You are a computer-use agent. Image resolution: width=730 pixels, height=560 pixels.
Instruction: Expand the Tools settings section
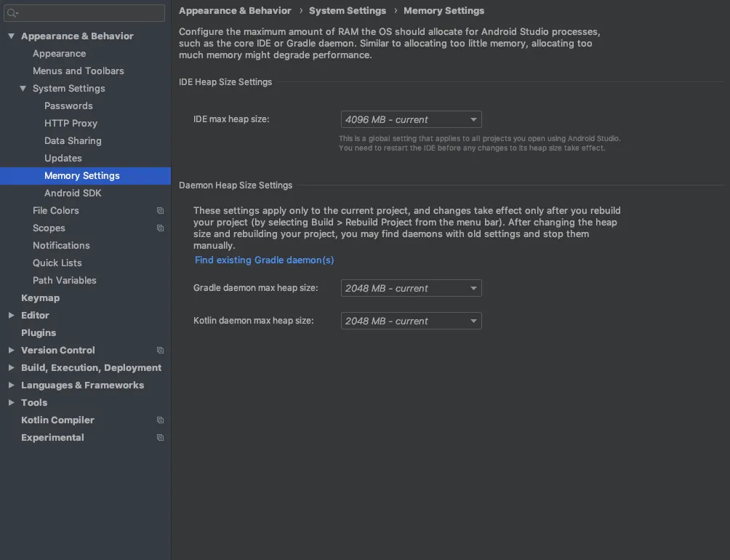12,403
